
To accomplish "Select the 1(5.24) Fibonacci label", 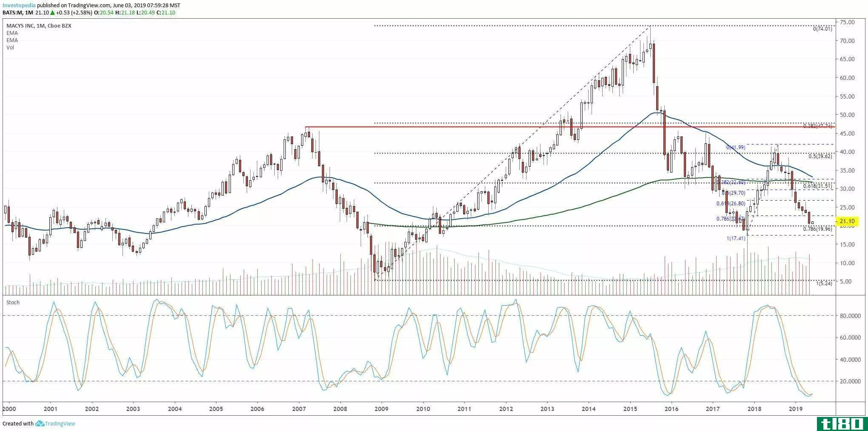I will 824,283.
